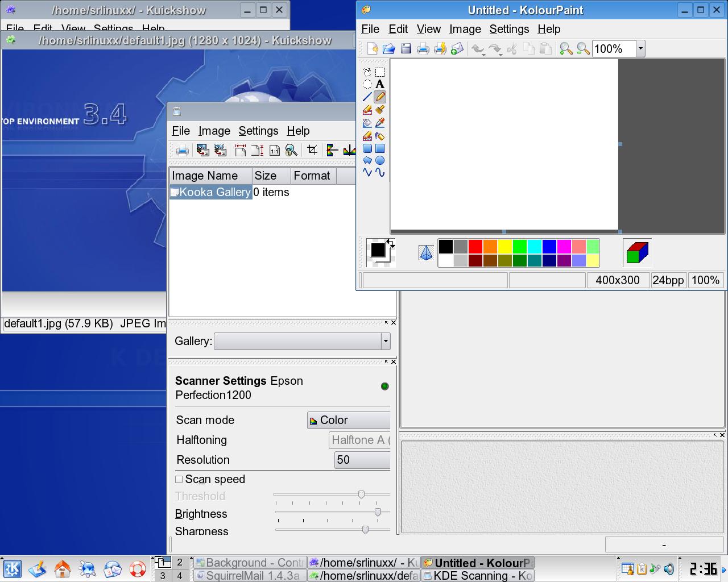Click the Zoom Out icon in KolourPaint

[583, 49]
